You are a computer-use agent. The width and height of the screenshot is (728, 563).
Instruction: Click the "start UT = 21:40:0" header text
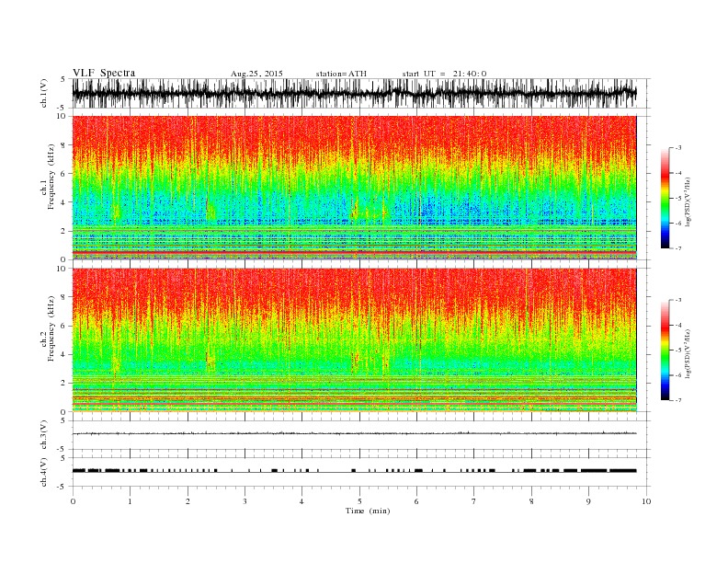[x=444, y=74]
